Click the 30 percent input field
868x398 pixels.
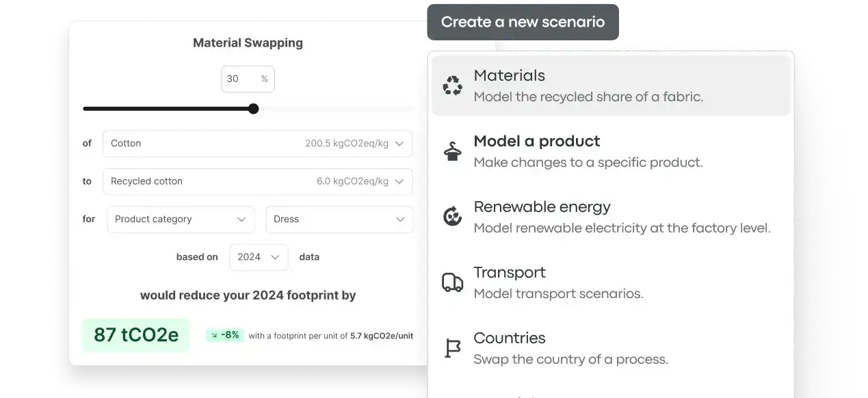point(248,79)
